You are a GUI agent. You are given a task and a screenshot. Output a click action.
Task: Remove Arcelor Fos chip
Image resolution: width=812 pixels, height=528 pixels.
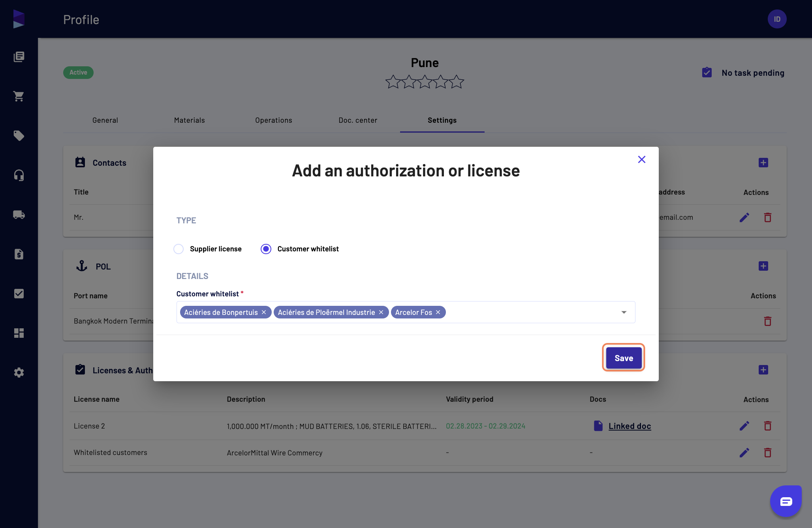(438, 312)
